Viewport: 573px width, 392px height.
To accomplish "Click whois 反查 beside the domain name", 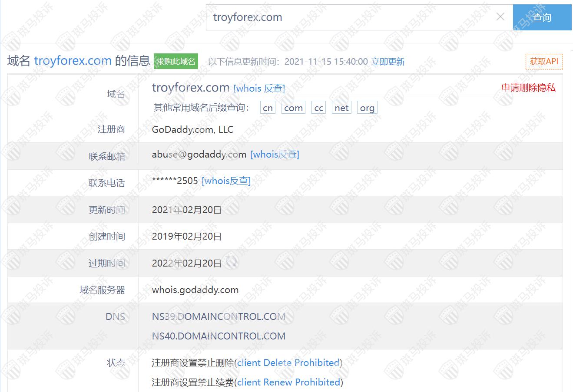I will (x=259, y=89).
